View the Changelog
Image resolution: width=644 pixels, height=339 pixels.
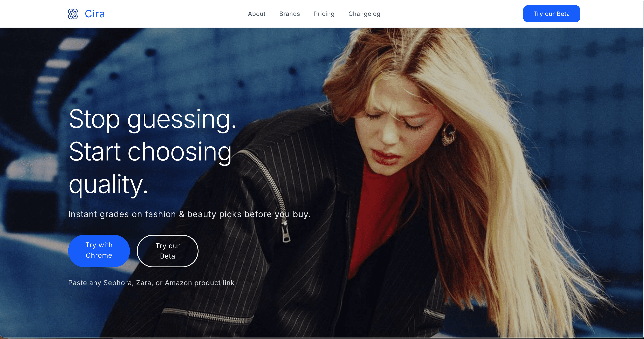[x=364, y=14]
